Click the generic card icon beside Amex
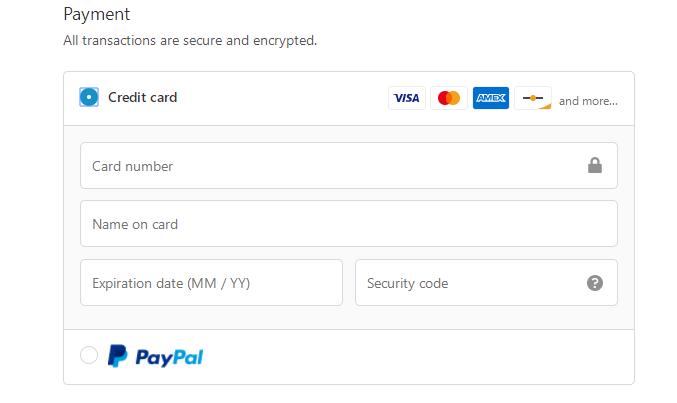677x403 pixels. 533,98
